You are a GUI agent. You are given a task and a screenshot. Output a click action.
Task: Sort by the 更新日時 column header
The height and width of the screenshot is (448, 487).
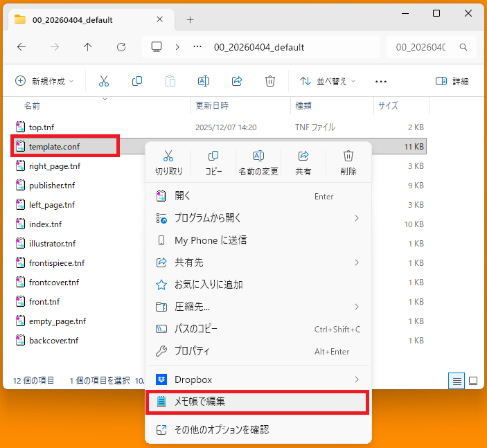point(212,106)
